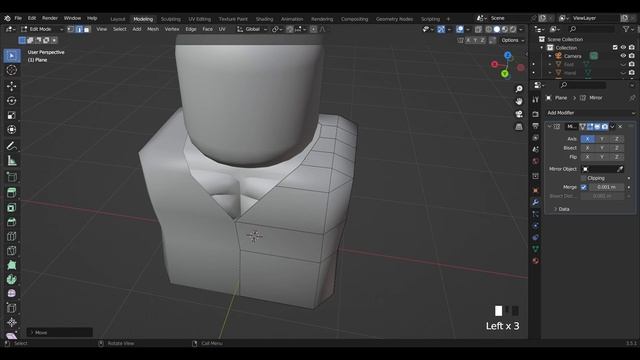Enable face select mode

tap(87, 29)
